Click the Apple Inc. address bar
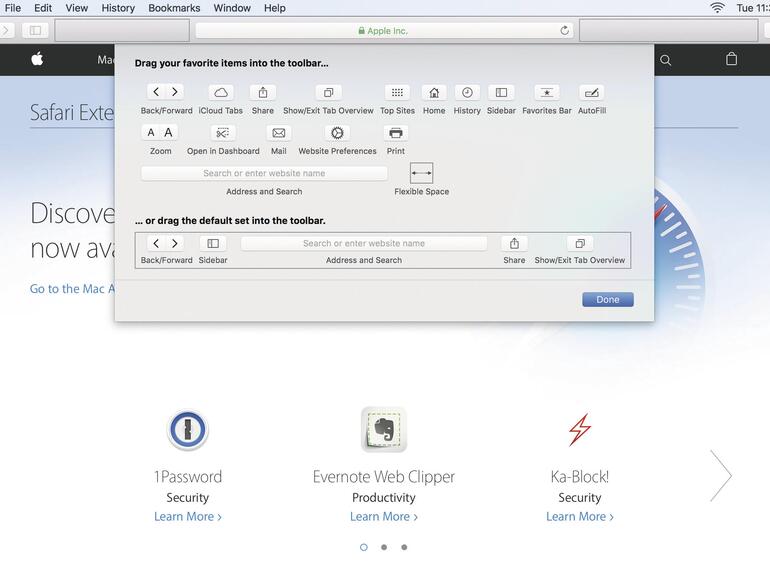 pyautogui.click(x=384, y=30)
